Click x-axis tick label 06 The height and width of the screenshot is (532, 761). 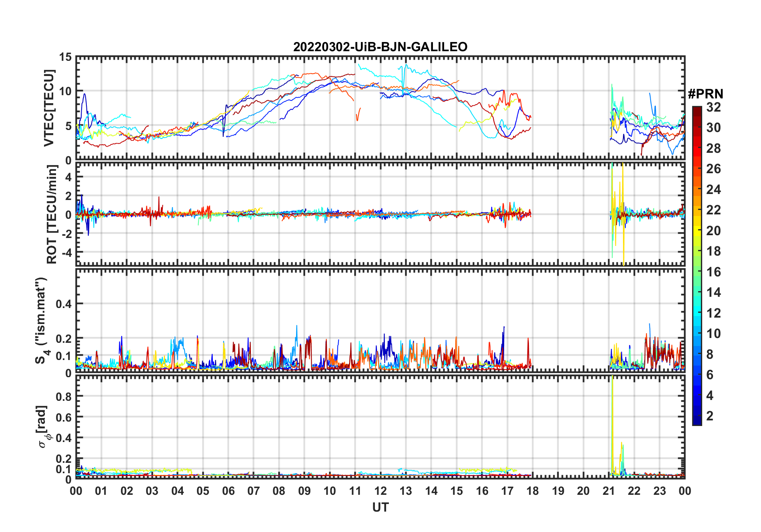pyautogui.click(x=228, y=491)
